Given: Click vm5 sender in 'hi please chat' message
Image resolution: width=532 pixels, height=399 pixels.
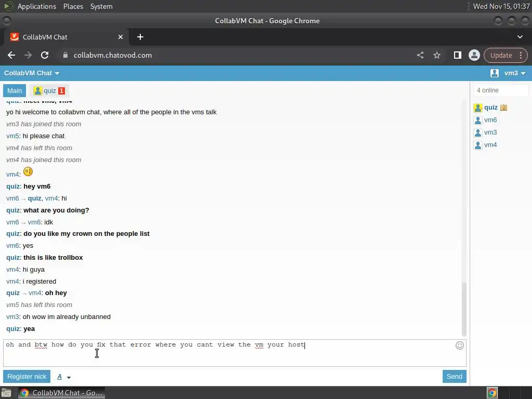Looking at the screenshot, I should (x=12, y=136).
